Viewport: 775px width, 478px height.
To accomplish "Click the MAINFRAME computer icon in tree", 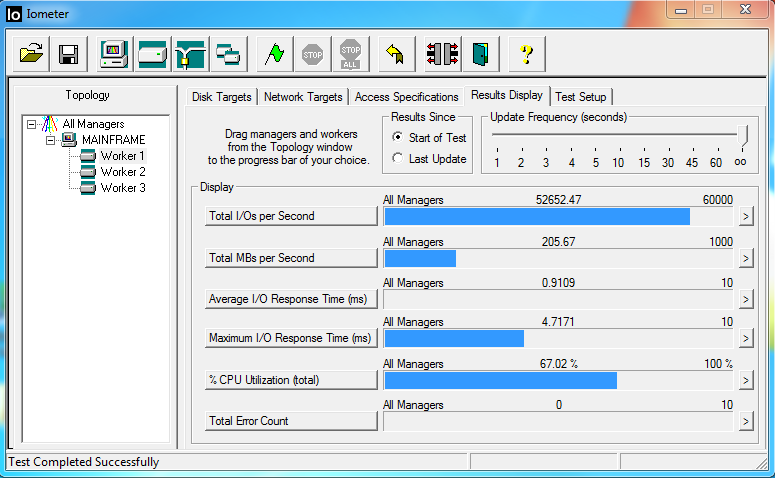I will click(69, 140).
